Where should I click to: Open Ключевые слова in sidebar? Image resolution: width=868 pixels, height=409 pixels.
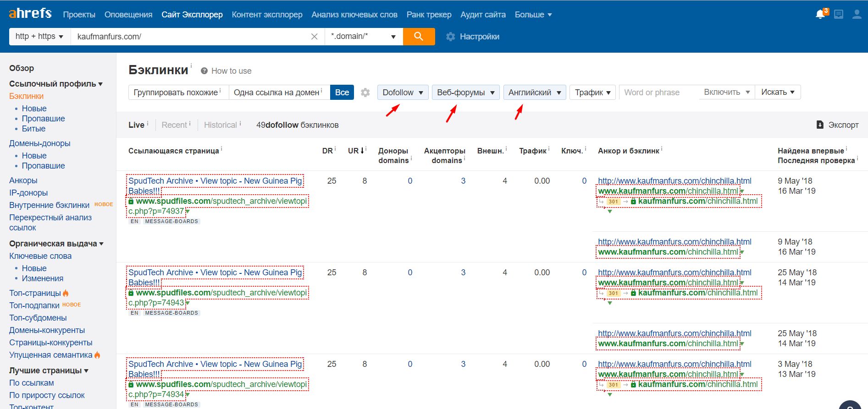[x=40, y=256]
